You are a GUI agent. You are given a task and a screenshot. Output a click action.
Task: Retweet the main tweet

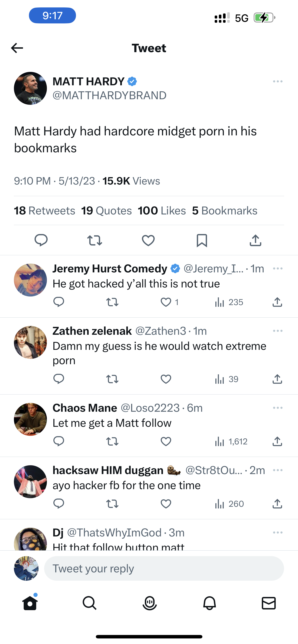(x=95, y=240)
